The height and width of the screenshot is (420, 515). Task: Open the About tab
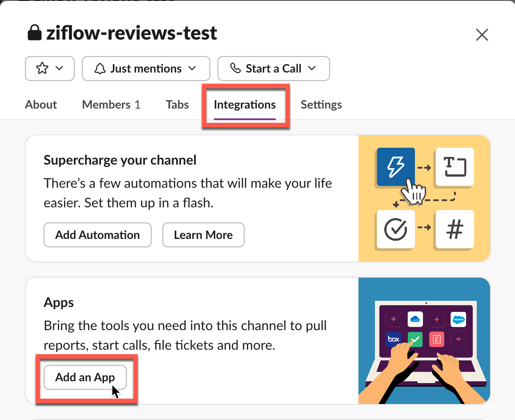(40, 105)
